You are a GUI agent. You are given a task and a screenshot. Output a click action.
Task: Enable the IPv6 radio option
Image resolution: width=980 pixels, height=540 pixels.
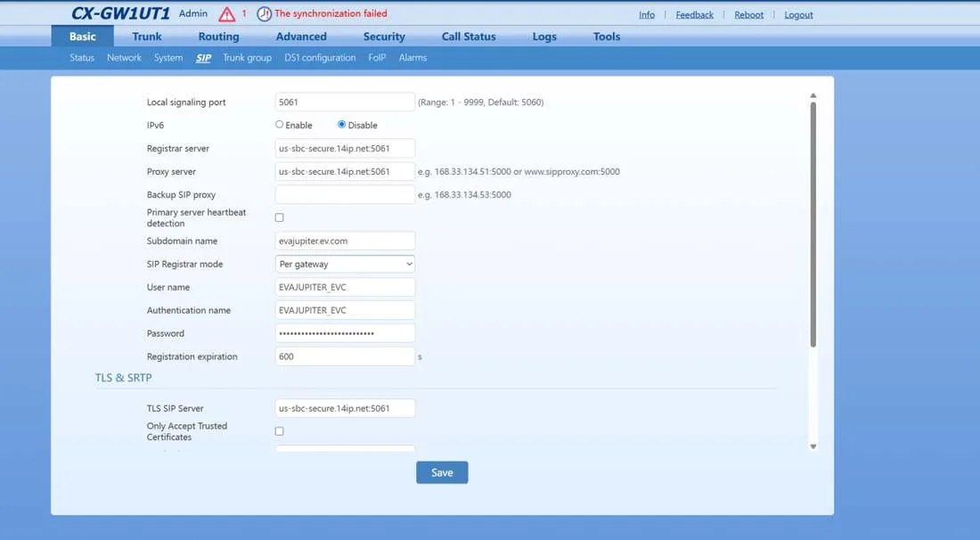pos(280,125)
